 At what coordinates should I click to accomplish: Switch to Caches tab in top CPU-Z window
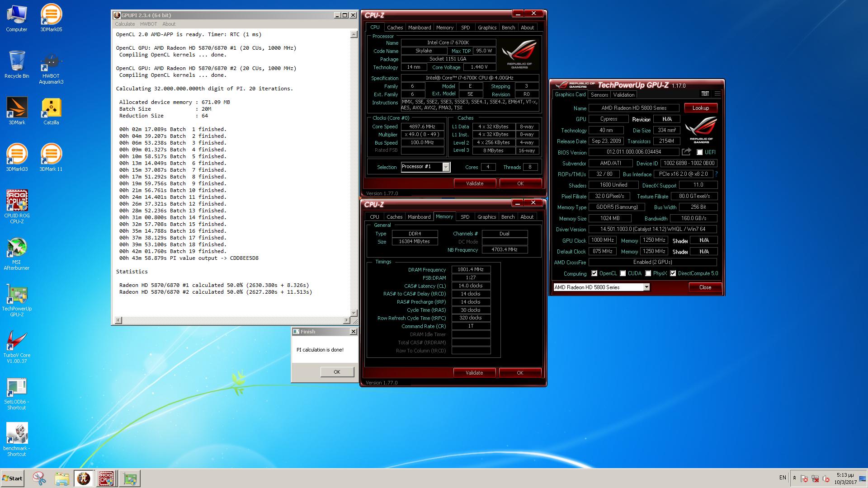click(395, 28)
